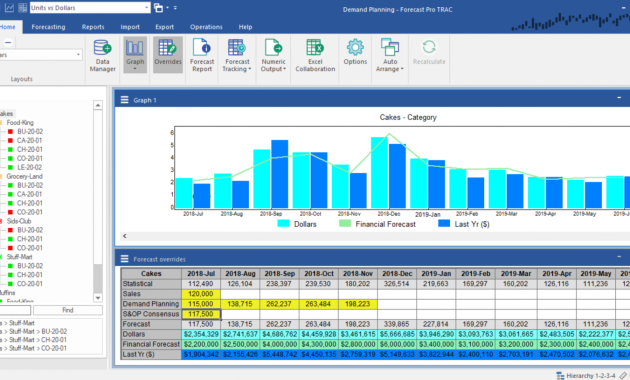The width and height of the screenshot is (630, 380).
Task: Minimize the Graph 1 panel
Action: pos(619,98)
